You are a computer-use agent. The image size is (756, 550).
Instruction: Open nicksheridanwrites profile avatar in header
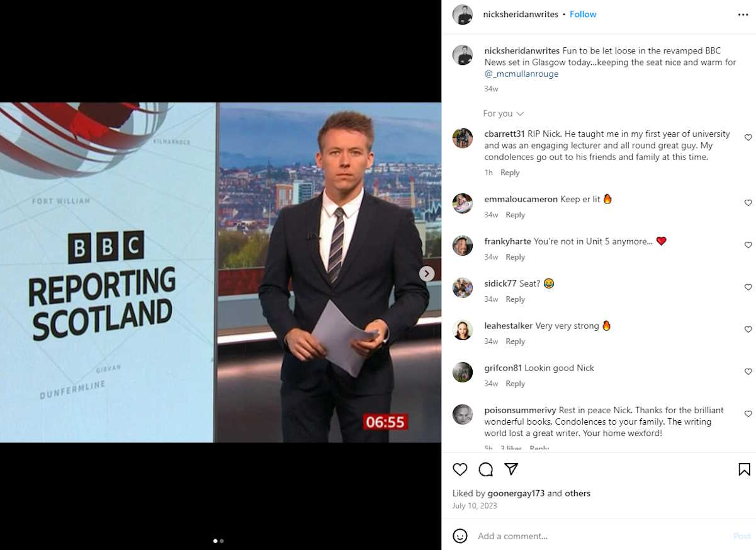[x=463, y=14]
